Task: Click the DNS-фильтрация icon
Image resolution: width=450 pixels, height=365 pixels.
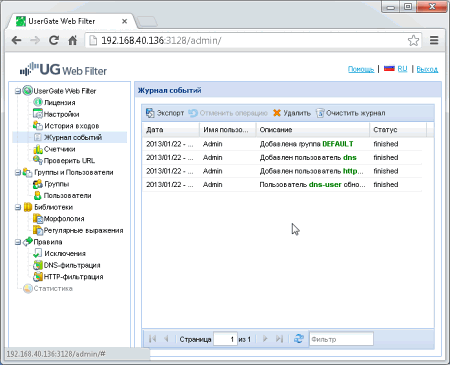Action: click(x=38, y=265)
